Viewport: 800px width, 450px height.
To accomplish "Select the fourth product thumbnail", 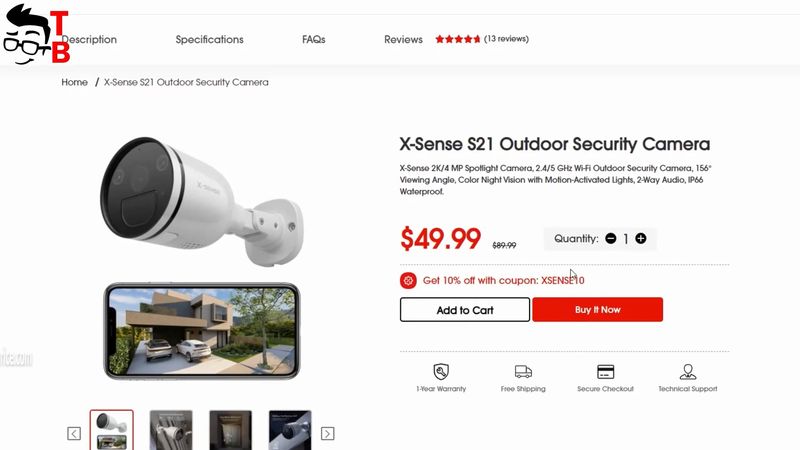I will tap(290, 430).
